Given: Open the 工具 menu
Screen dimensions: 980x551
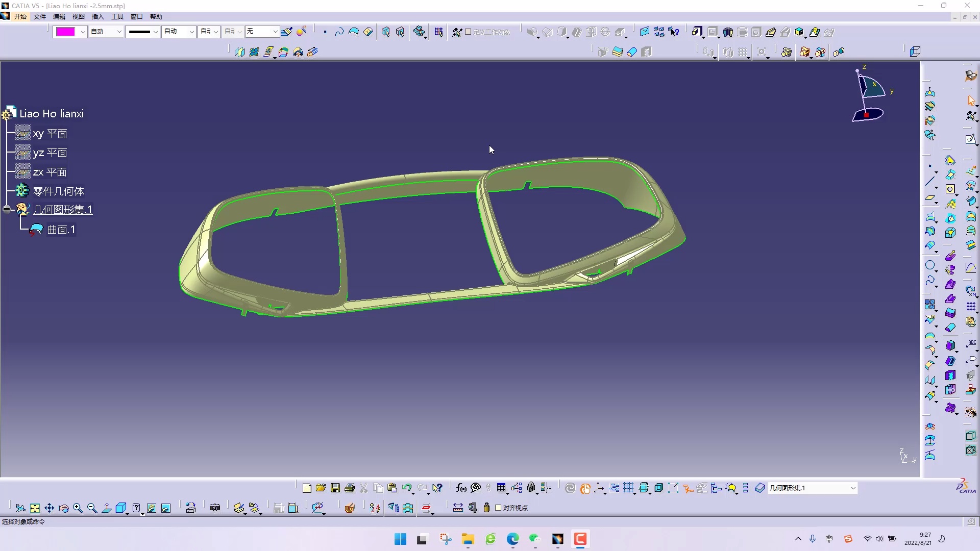Looking at the screenshot, I should pos(117,16).
